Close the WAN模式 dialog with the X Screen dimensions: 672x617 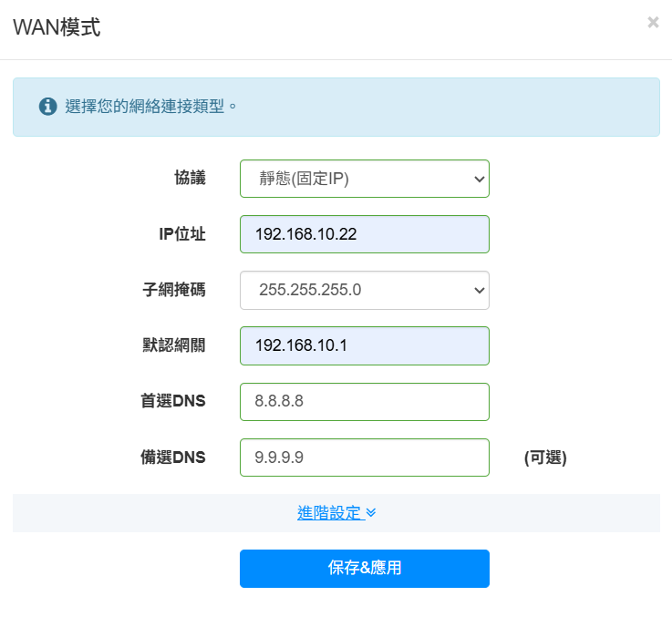pos(653,22)
